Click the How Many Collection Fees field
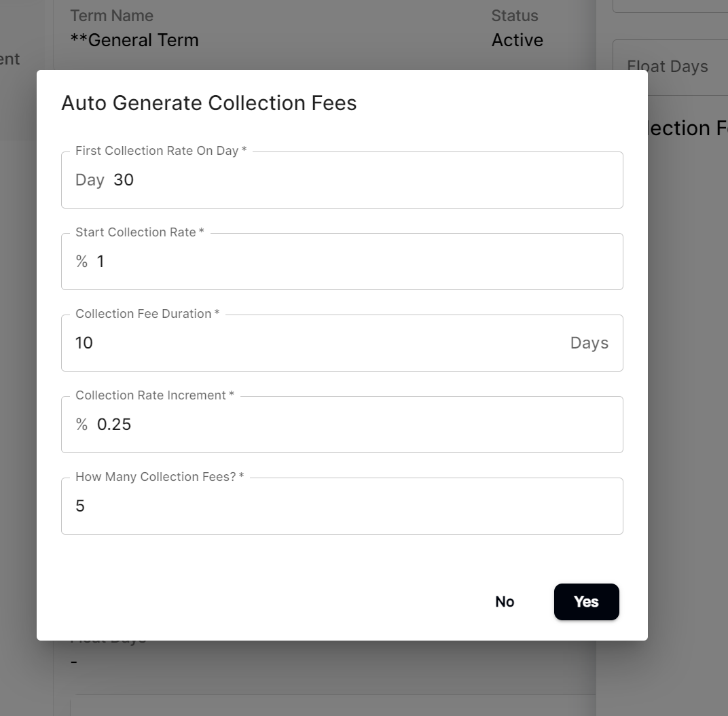This screenshot has height=716, width=728. coord(342,505)
